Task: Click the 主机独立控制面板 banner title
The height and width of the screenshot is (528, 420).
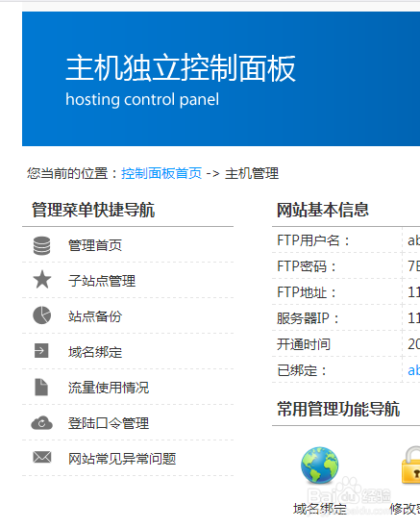Action: [181, 68]
